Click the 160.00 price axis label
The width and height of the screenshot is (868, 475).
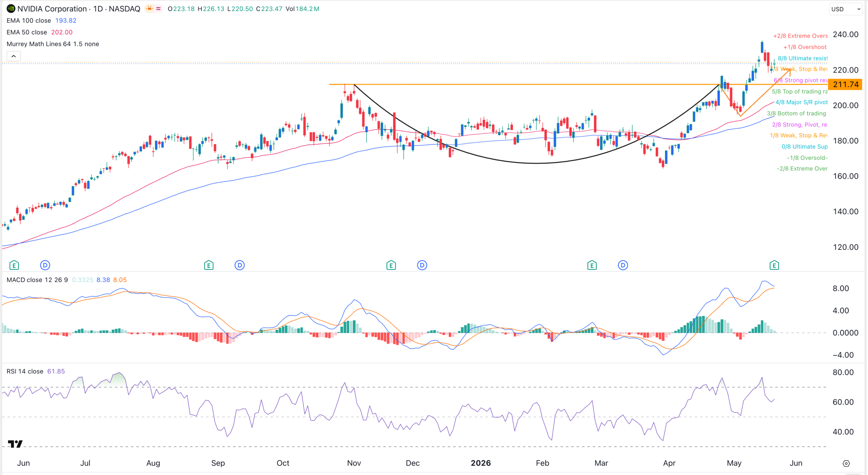(x=846, y=176)
